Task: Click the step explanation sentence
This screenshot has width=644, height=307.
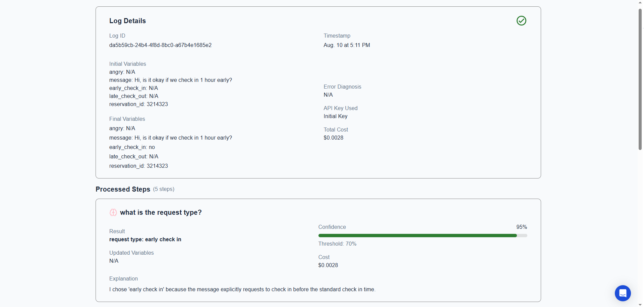Action: click(x=242, y=289)
